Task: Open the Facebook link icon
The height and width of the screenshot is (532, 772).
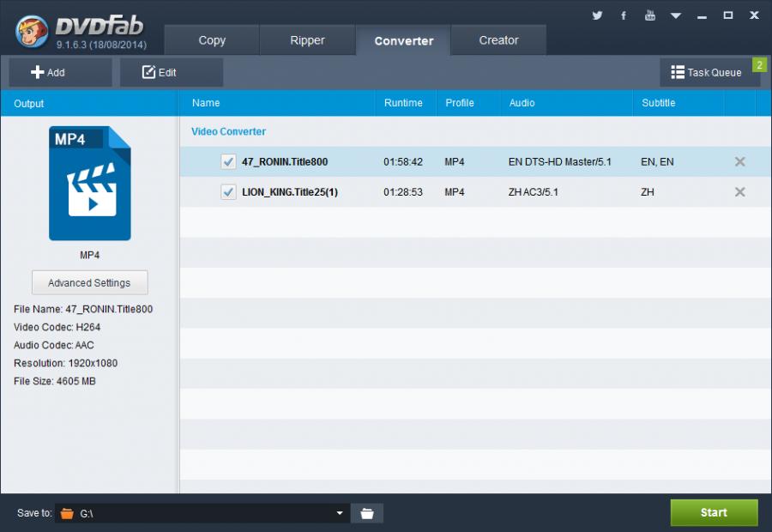Action: point(624,15)
